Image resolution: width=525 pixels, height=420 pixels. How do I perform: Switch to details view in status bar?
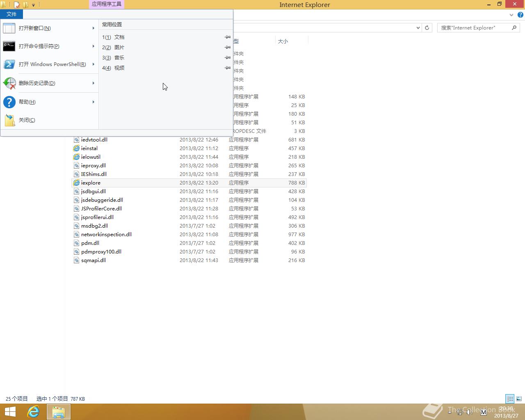pos(510,399)
